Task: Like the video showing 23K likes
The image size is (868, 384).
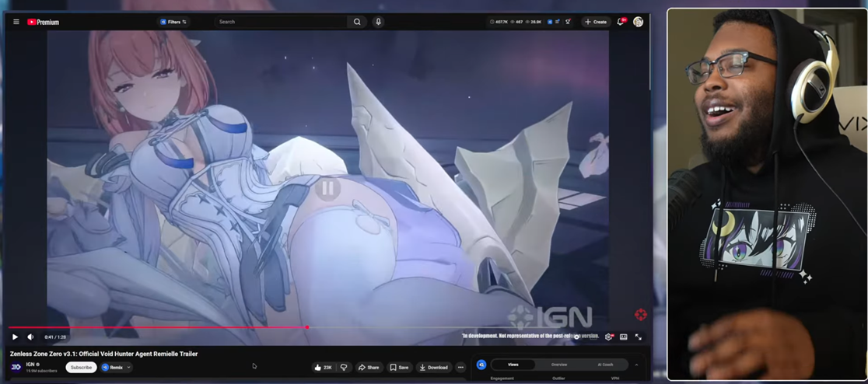Action: tap(324, 368)
